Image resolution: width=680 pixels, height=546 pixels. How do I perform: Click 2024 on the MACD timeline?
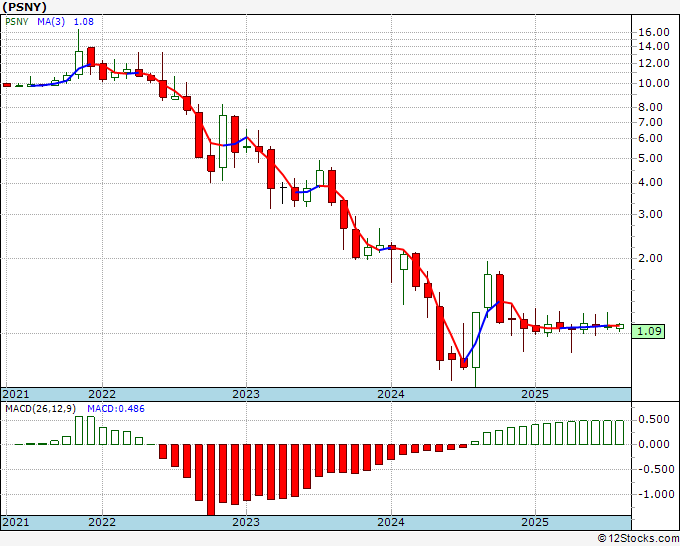391,522
